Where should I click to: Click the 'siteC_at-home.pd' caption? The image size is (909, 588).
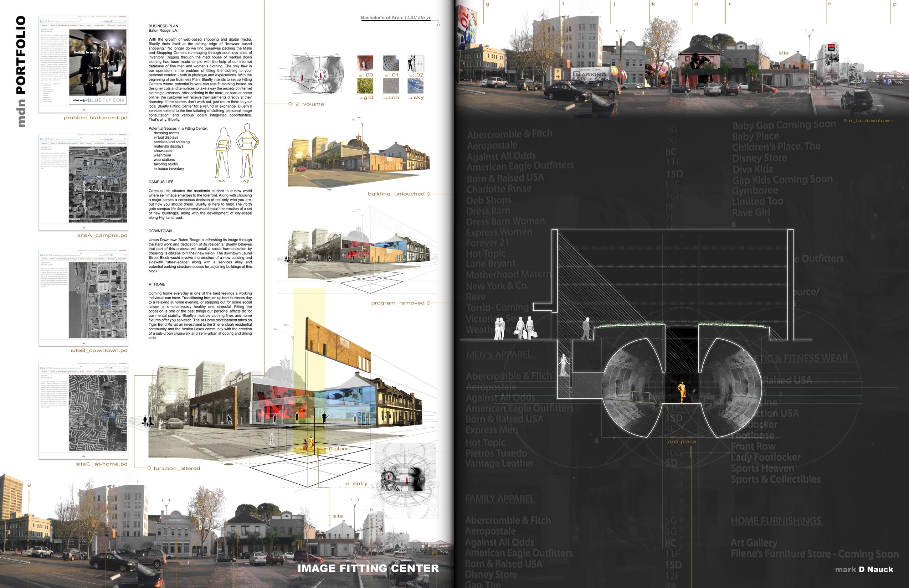tap(102, 464)
